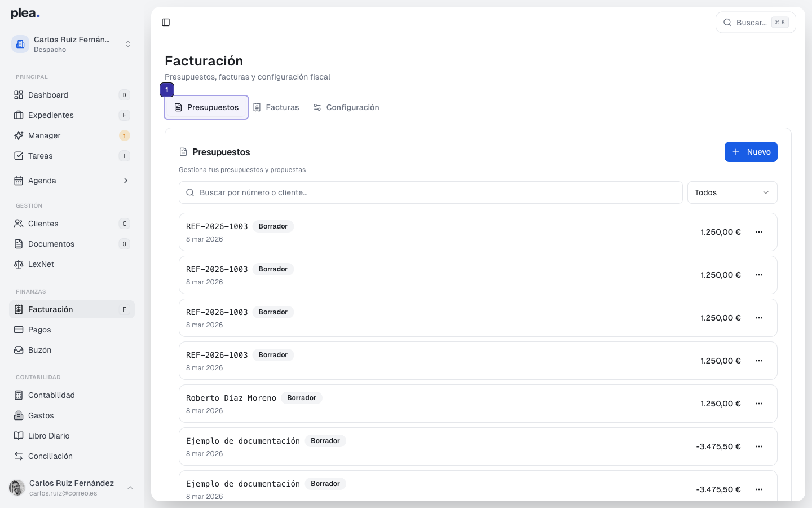812x508 pixels.
Task: Click the Presupuestos card heading
Action: click(x=221, y=152)
